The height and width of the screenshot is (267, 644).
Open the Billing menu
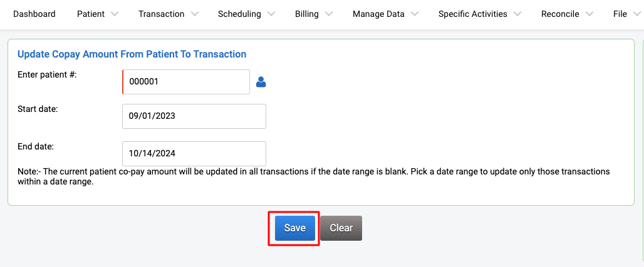click(x=307, y=14)
